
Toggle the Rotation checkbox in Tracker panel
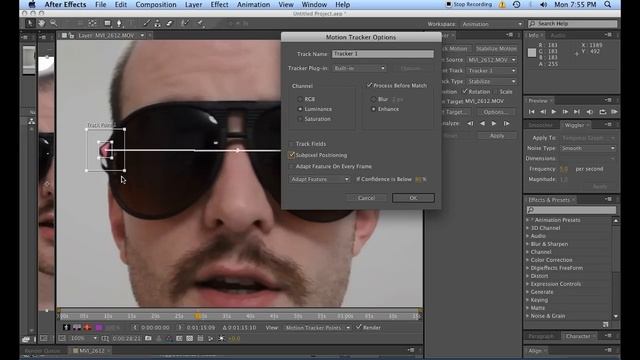[x=464, y=91]
